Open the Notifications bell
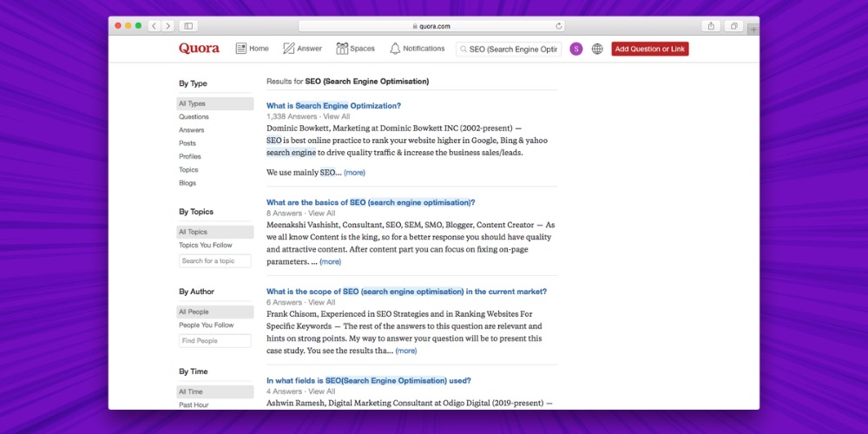Viewport: 868px width, 434px height. tap(395, 49)
